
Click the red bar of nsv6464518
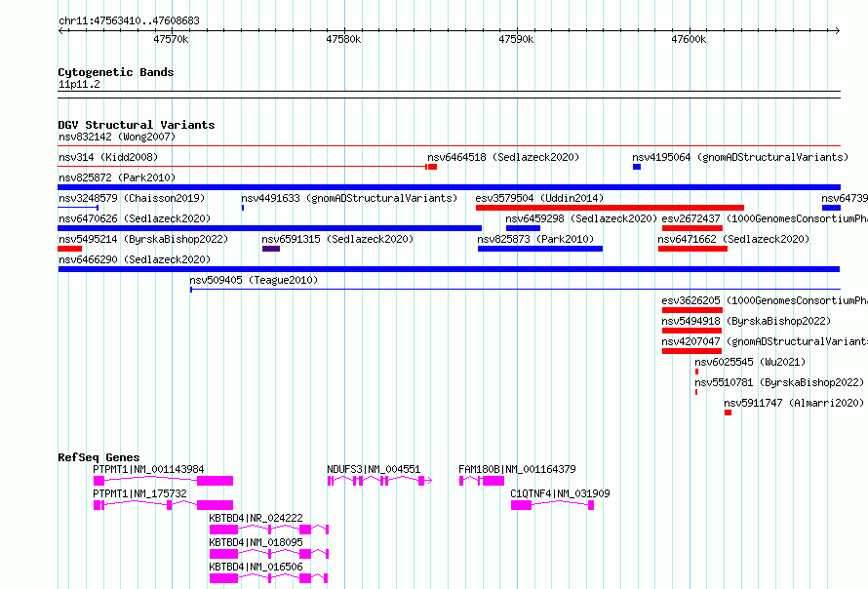[432, 167]
